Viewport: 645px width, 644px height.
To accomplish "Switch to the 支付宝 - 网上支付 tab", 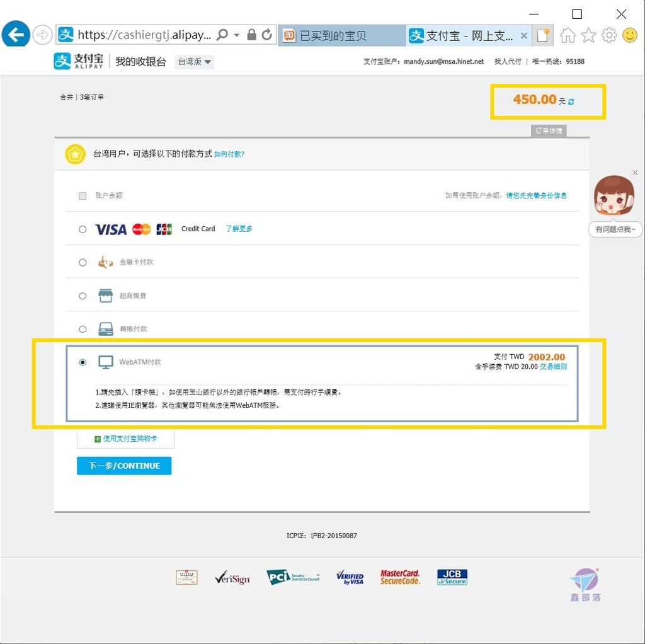I will [x=468, y=36].
